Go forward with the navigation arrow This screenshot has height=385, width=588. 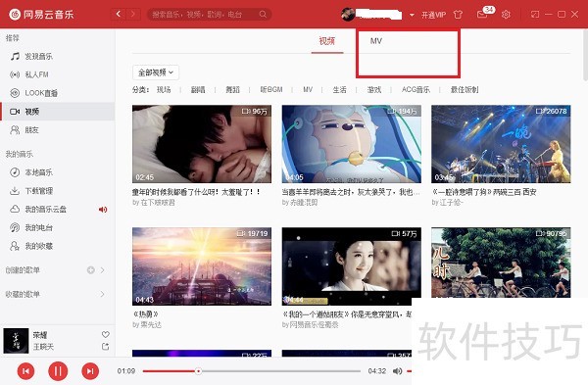tap(133, 15)
